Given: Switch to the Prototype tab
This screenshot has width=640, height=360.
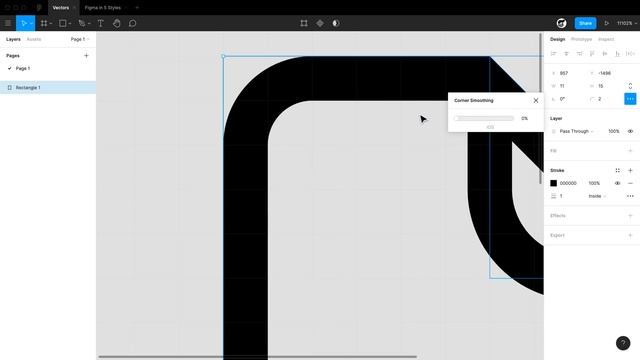Looking at the screenshot, I should pos(581,39).
